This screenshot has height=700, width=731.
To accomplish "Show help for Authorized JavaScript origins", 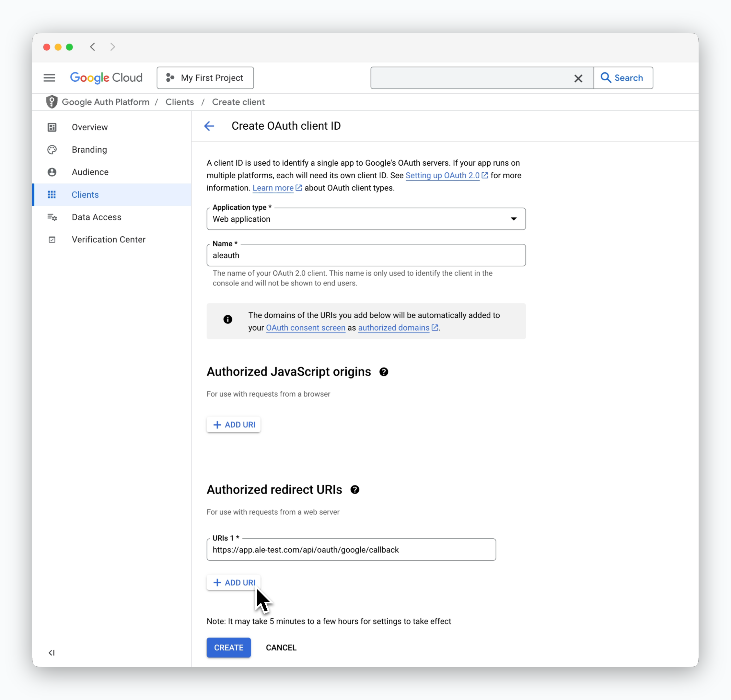I will click(x=383, y=372).
